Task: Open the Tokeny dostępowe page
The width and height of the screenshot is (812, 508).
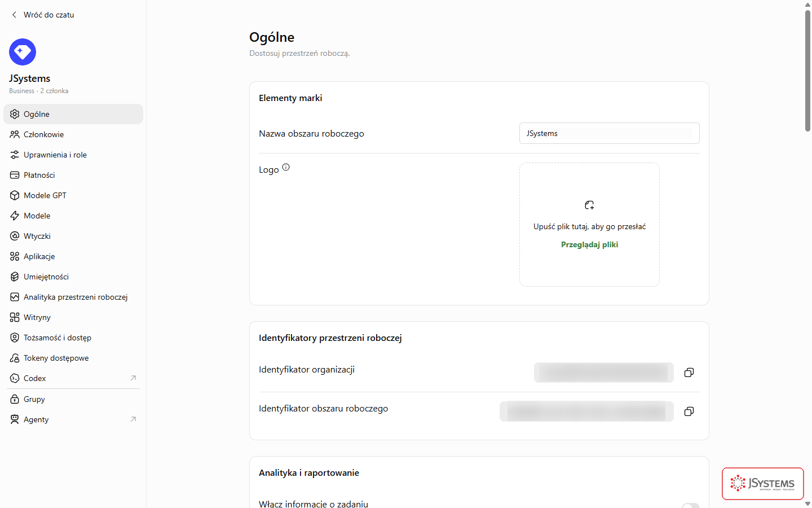Action: coord(73,358)
